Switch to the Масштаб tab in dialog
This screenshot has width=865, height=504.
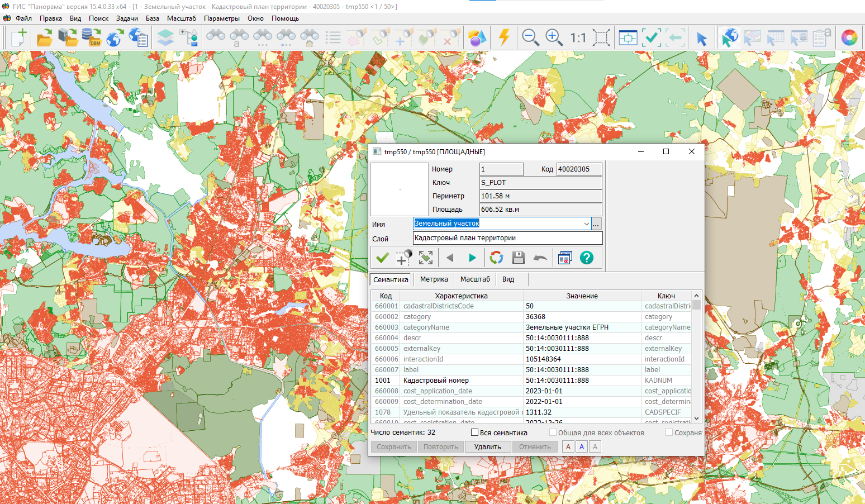pyautogui.click(x=475, y=279)
